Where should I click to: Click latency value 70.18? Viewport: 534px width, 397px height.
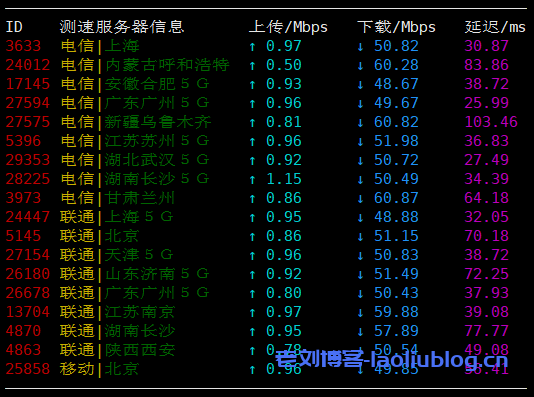(487, 236)
